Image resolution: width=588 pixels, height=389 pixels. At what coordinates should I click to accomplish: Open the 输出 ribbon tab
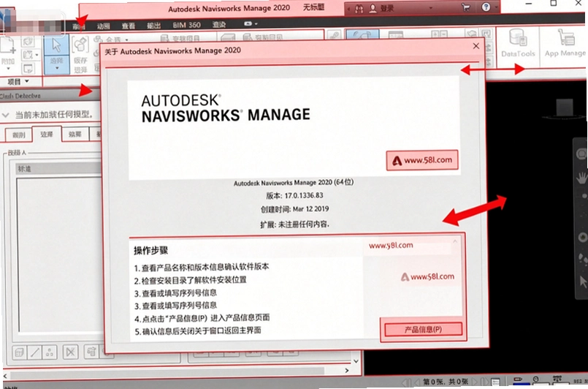(153, 26)
